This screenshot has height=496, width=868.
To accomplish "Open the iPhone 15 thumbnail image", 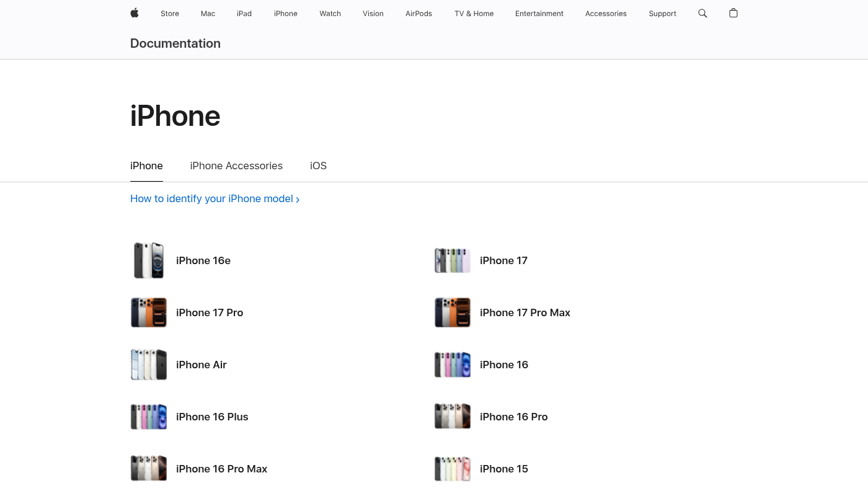I will click(x=453, y=469).
